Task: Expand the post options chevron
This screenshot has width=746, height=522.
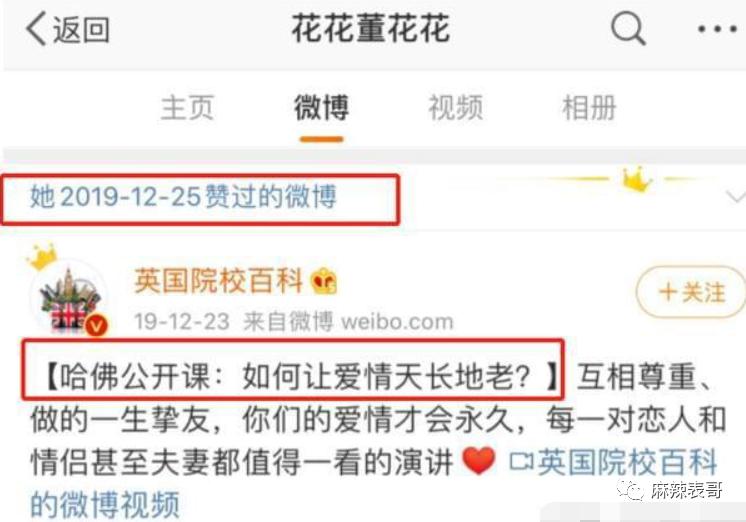Action: click(x=736, y=197)
